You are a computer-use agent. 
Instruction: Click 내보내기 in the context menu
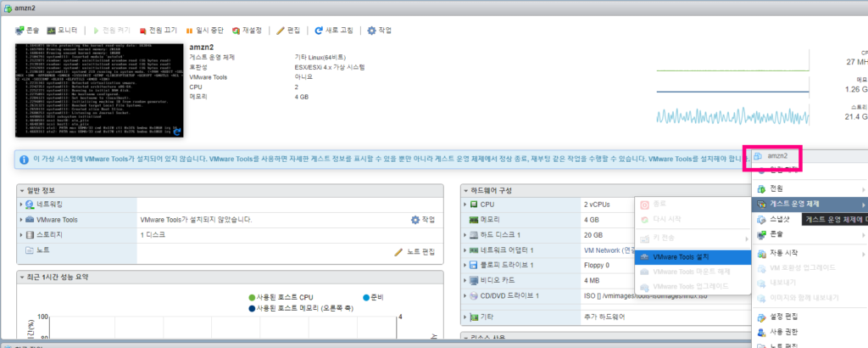pyautogui.click(x=810, y=283)
